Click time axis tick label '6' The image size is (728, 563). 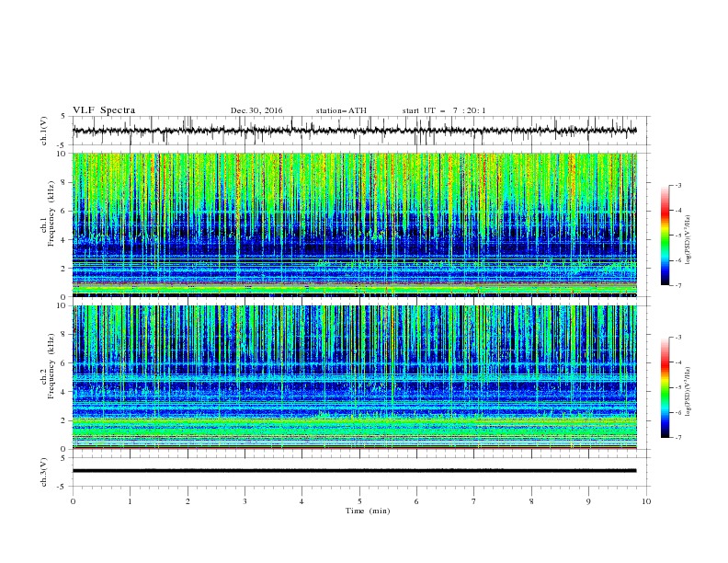[416, 501]
